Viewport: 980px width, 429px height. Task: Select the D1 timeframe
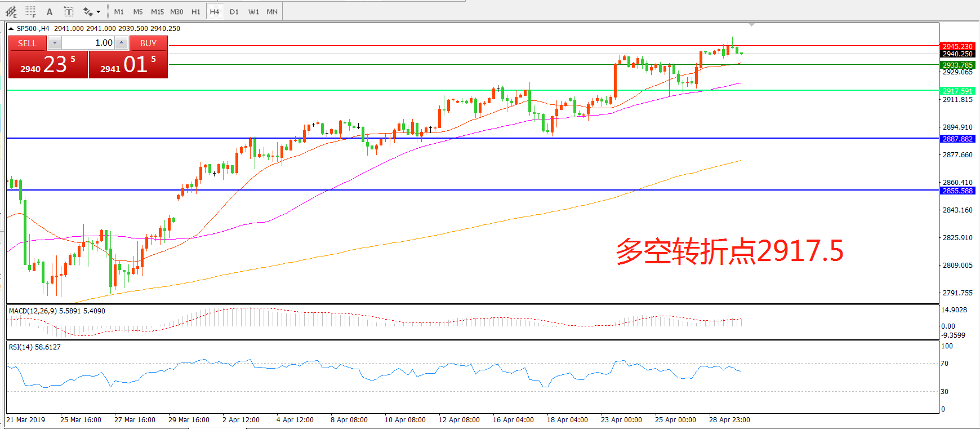point(234,11)
